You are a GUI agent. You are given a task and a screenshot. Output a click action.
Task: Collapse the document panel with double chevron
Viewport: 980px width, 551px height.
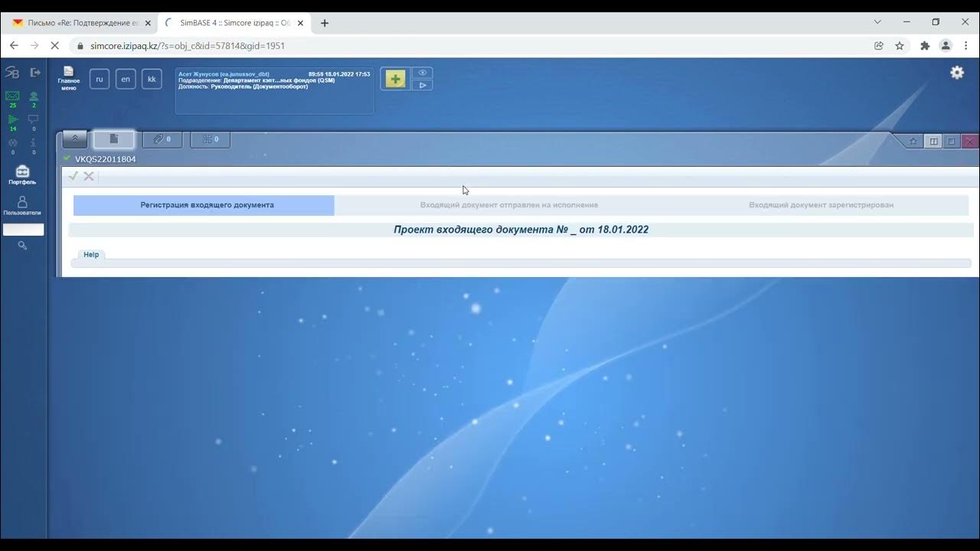pos(75,139)
